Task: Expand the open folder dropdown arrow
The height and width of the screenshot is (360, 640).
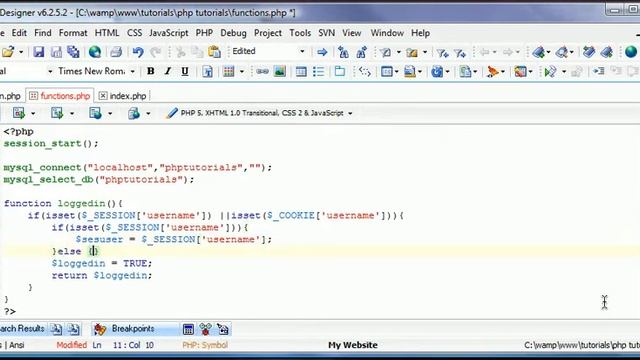Action: pos(21,52)
